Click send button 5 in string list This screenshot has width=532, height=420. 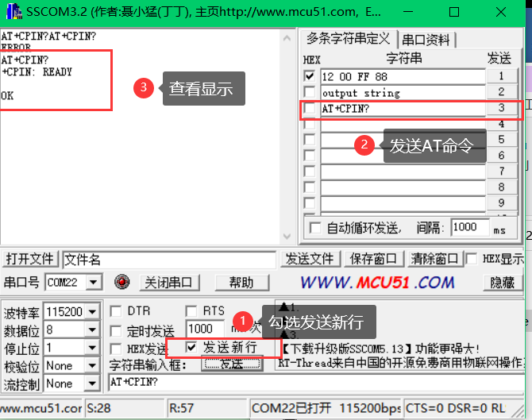point(502,140)
